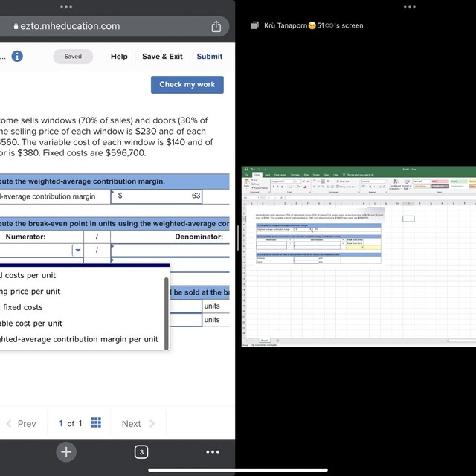Click the blue info circle icon
This screenshot has width=476, height=476.
click(x=17, y=57)
